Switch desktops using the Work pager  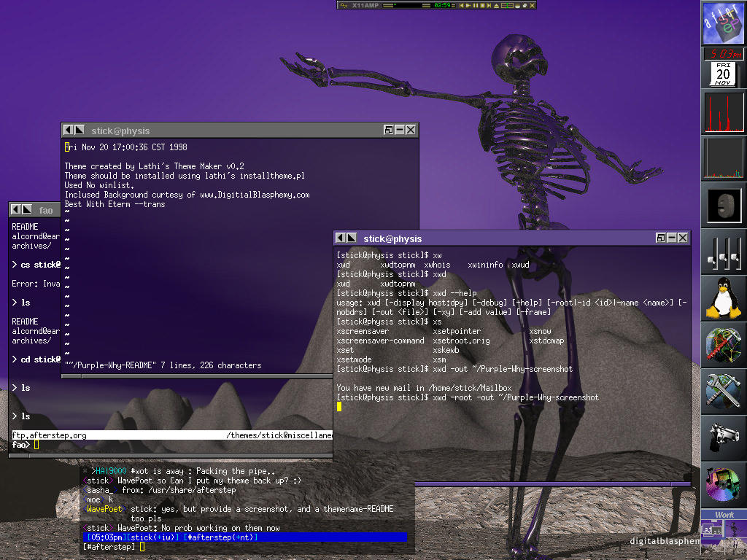click(x=723, y=528)
